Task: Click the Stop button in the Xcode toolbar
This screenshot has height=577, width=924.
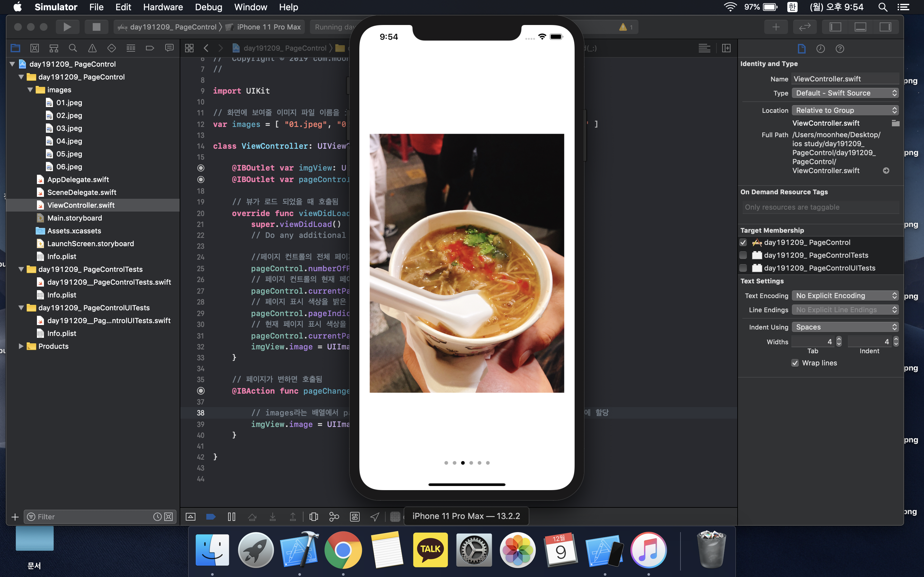Action: pyautogui.click(x=96, y=27)
